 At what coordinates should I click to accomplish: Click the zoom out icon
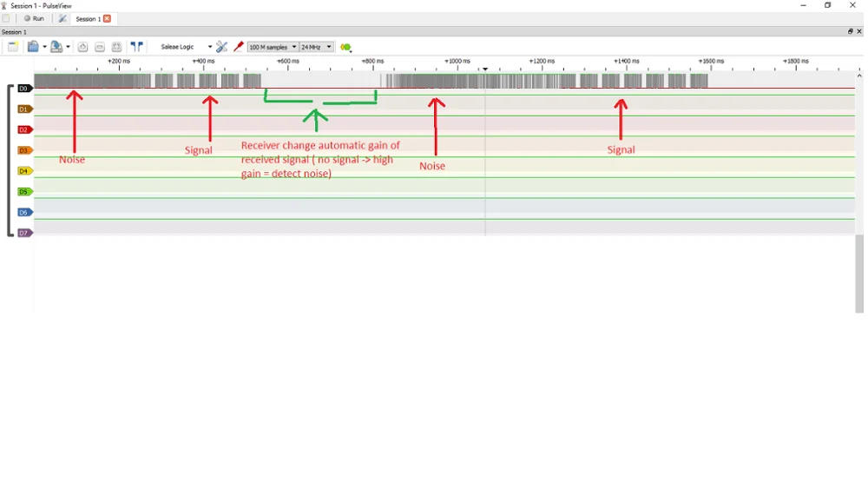pos(100,47)
